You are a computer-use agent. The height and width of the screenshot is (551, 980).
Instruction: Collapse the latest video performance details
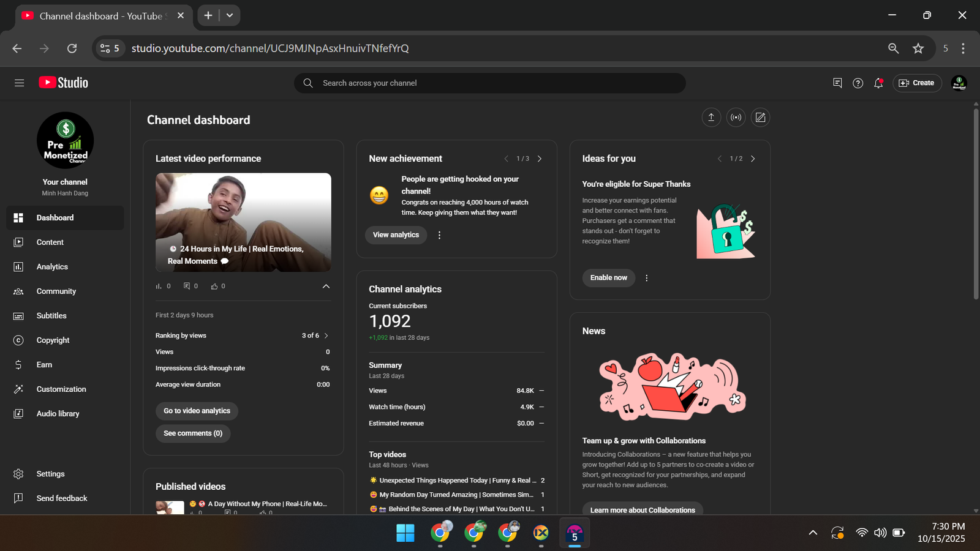pos(326,286)
